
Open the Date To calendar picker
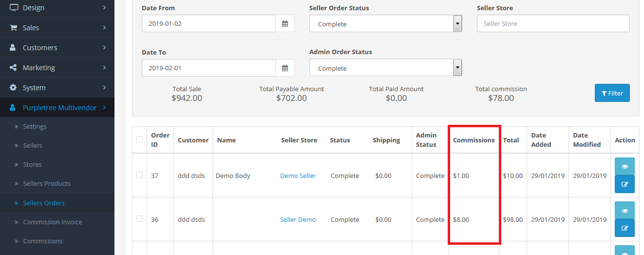(x=285, y=68)
